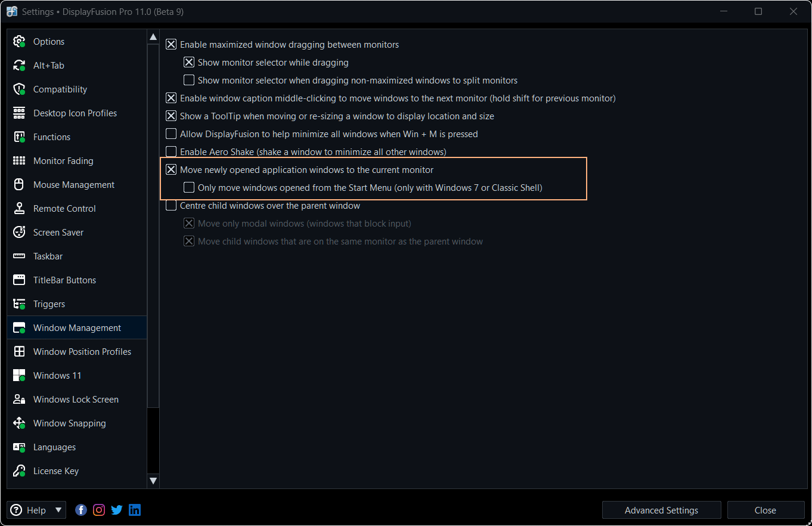Open the Triggers settings section
The height and width of the screenshot is (526, 812).
[x=49, y=304]
